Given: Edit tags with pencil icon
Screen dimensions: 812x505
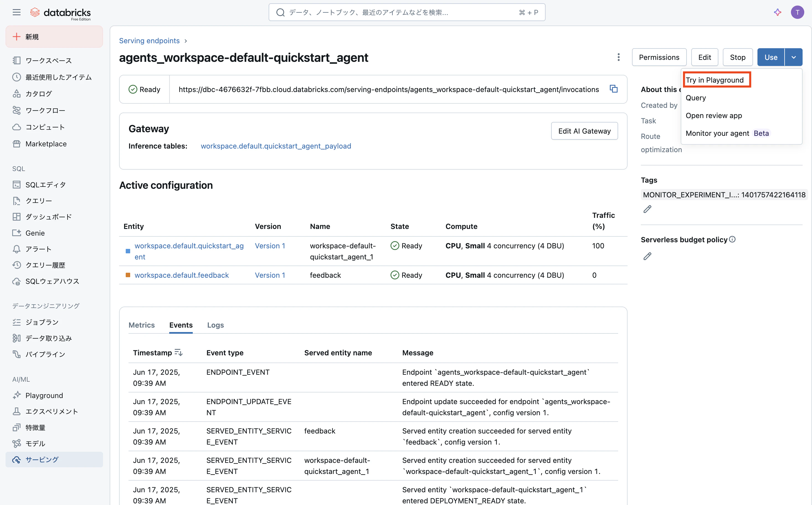Looking at the screenshot, I should pos(647,209).
